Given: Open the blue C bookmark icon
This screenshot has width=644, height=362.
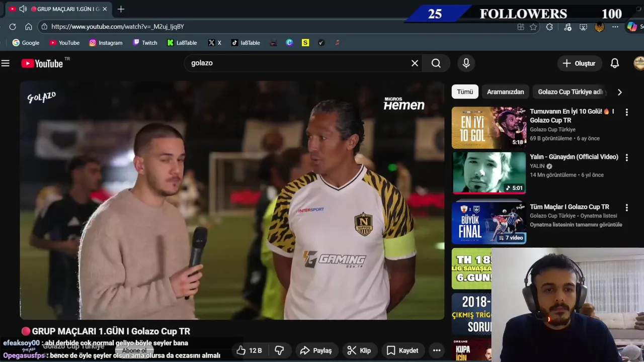Looking at the screenshot, I should click(x=289, y=43).
